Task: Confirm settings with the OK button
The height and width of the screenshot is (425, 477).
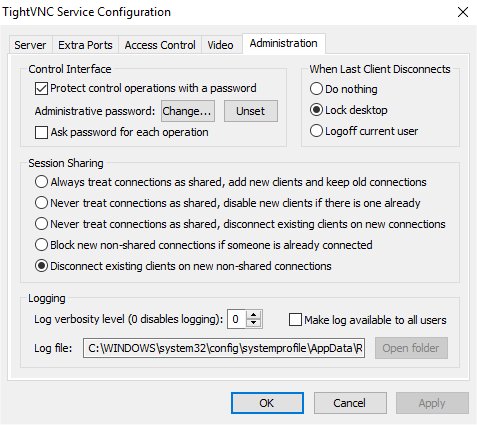Action: point(267,403)
